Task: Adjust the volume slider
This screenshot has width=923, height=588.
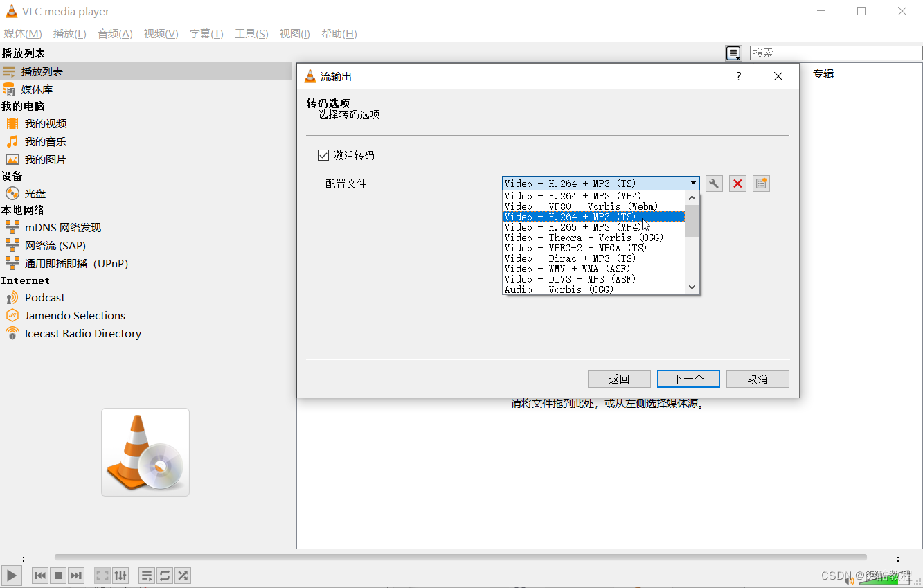Action: 886,579
